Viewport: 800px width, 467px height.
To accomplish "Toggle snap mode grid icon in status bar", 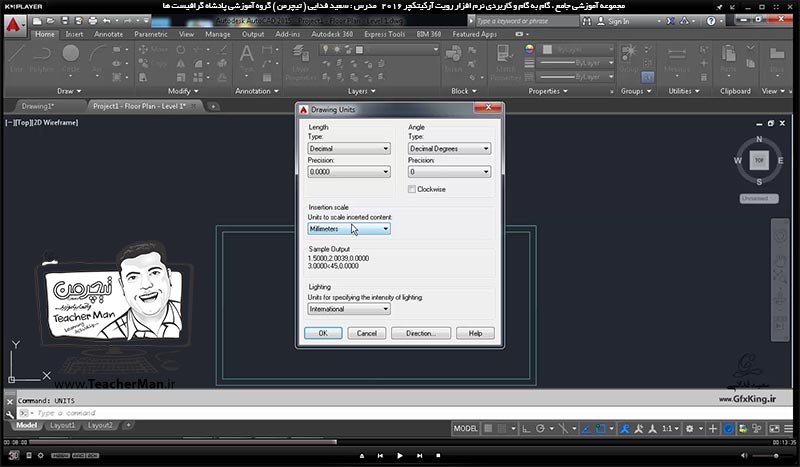I will click(502, 429).
